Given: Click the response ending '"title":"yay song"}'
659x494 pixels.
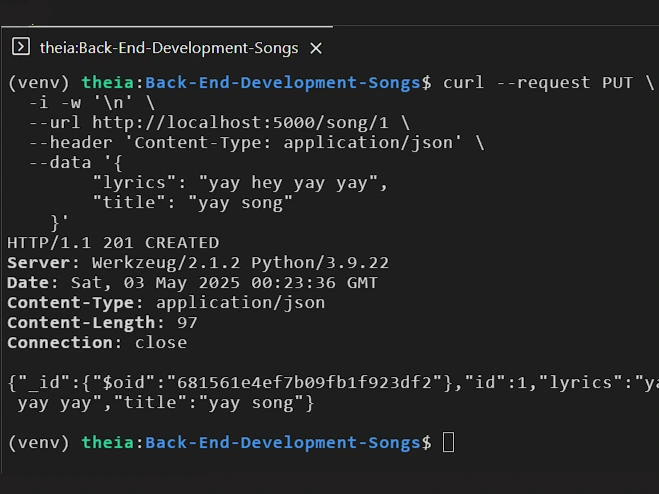Looking at the screenshot, I should pos(214,403).
